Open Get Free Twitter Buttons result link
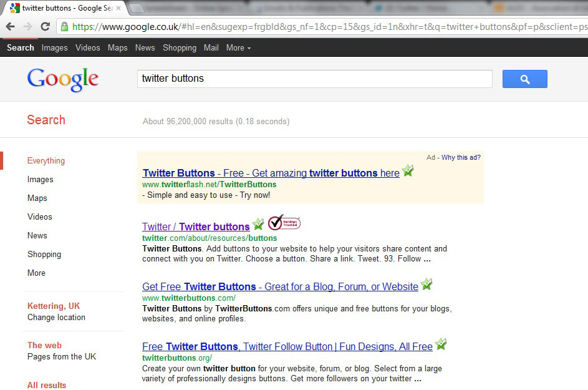Image resolution: width=588 pixels, height=390 pixels. pyautogui.click(x=280, y=286)
